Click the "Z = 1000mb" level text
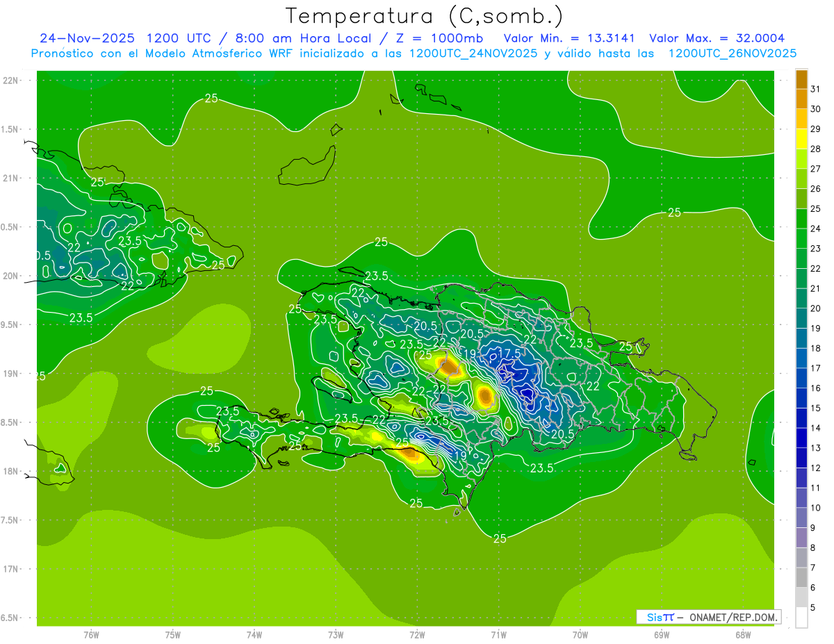The height and width of the screenshot is (644, 834). click(x=439, y=38)
